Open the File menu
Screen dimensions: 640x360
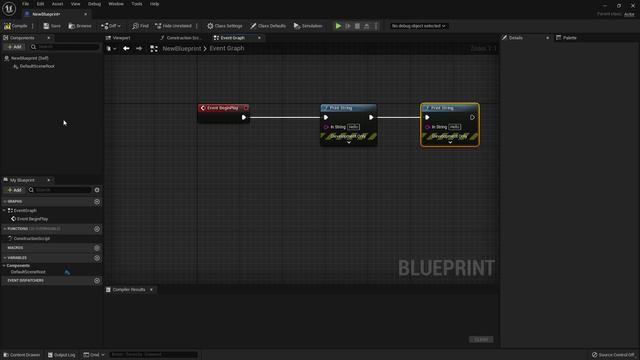25,4
